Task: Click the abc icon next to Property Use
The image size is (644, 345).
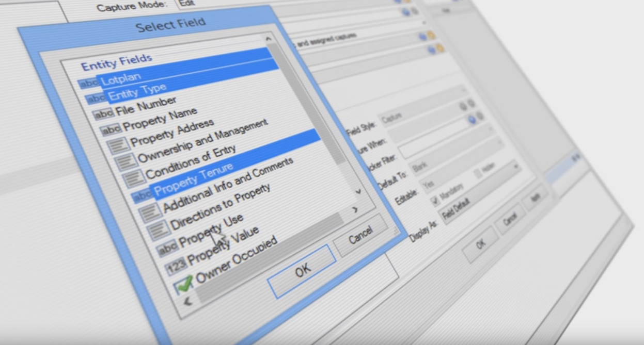Action: coord(167,249)
